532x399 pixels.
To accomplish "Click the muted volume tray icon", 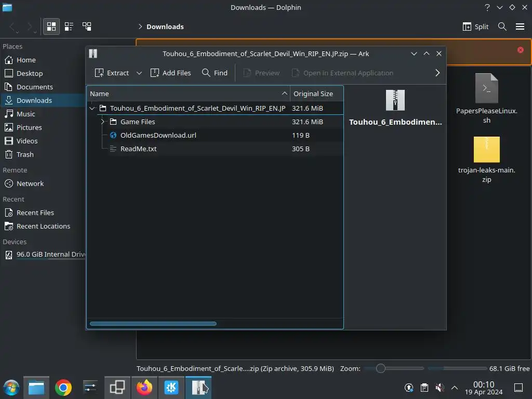I will tap(440, 388).
